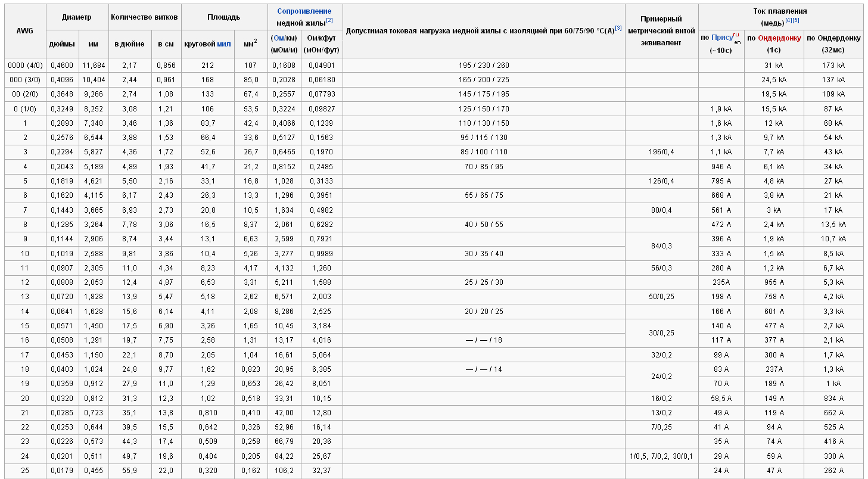
Task: Click footnote [2] after 'медной жилы'
Action: pos(329,21)
